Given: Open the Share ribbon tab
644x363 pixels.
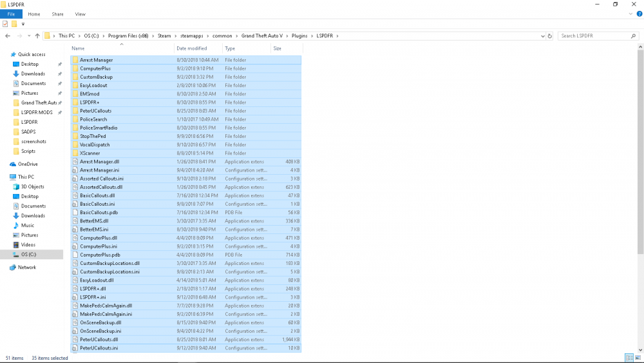Looking at the screenshot, I should tap(57, 14).
